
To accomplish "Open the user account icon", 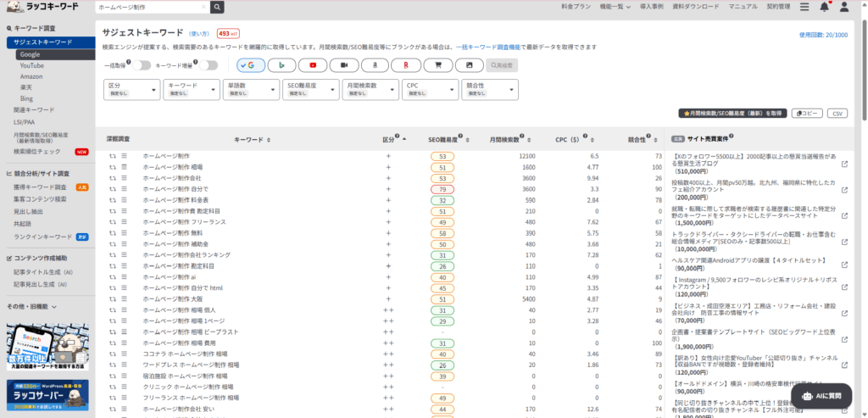I will tap(844, 7).
